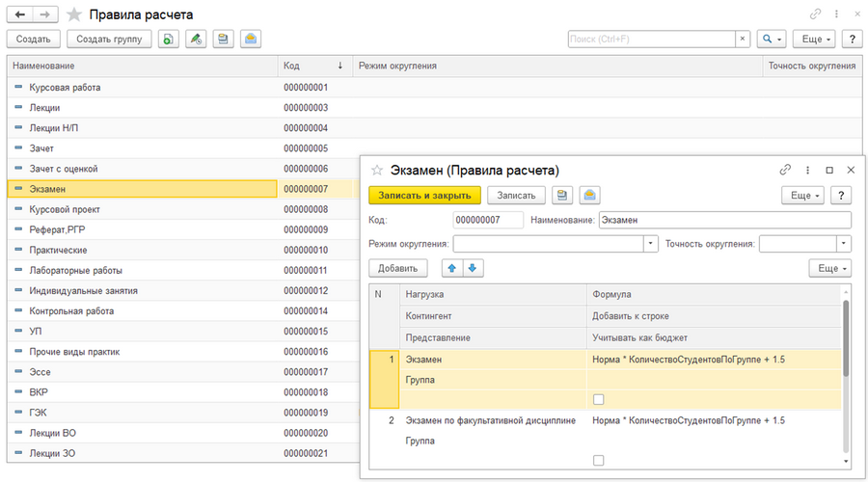Image resolution: width=868 pixels, height=482 pixels.
Task: Copy link icon in Экзамен dialog header
Action: [785, 170]
